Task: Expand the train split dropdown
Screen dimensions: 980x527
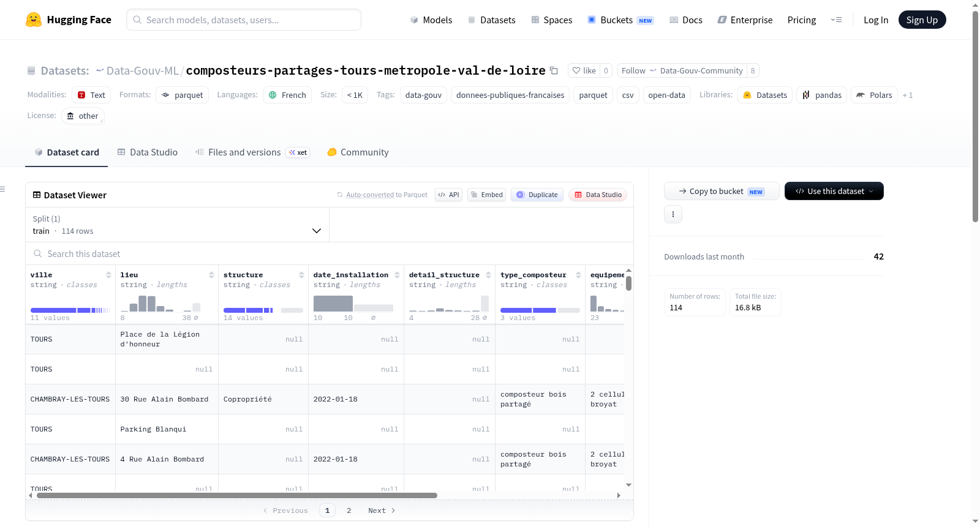Action: coord(177,225)
